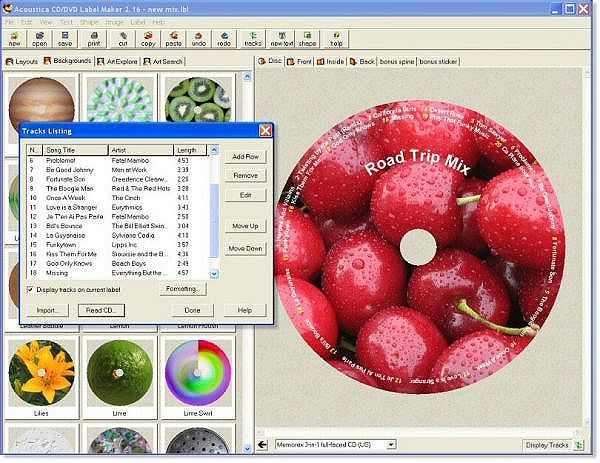Select the Back label tab
600x463 pixels.
[x=362, y=61]
